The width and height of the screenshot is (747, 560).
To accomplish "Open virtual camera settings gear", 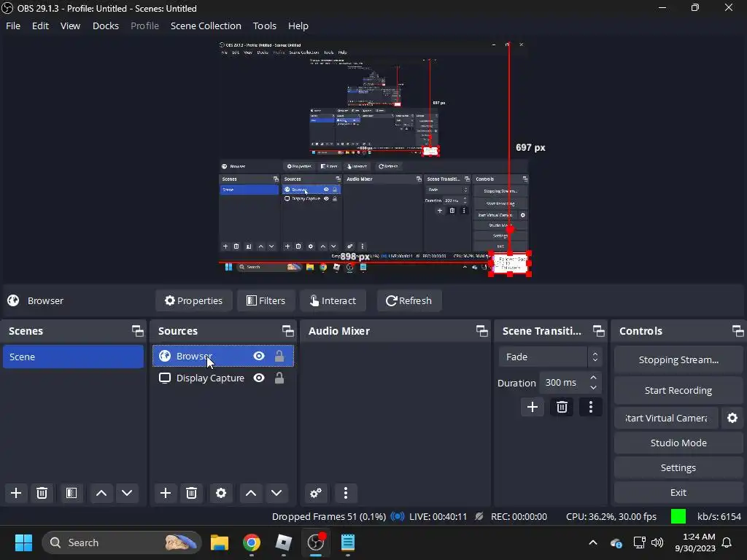I will click(x=732, y=418).
